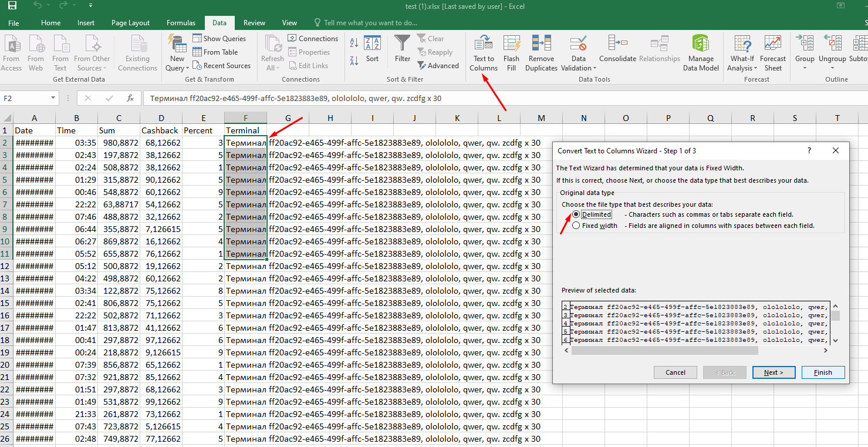Select the Delimited radio button

[576, 214]
